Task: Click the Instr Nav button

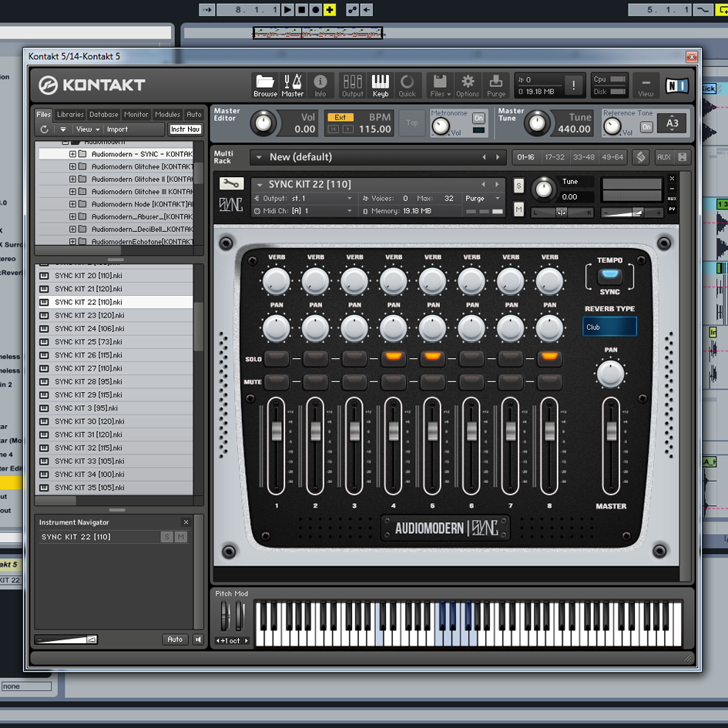Action: [185, 129]
